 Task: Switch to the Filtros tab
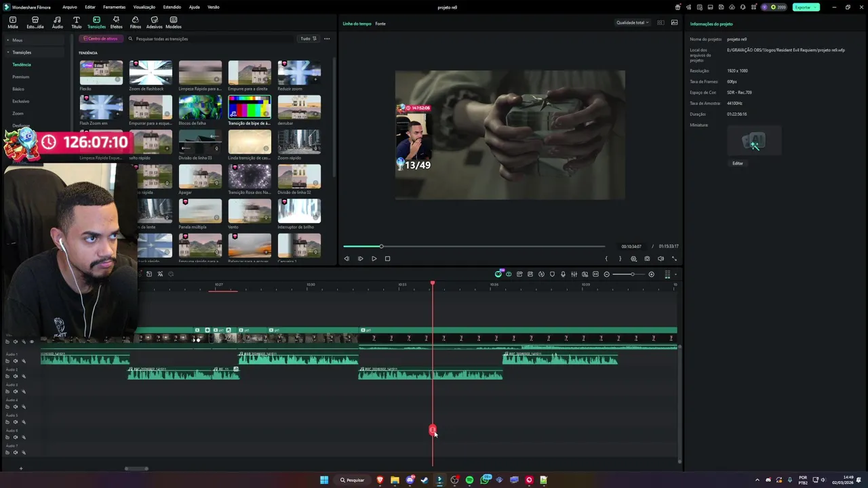tap(136, 22)
